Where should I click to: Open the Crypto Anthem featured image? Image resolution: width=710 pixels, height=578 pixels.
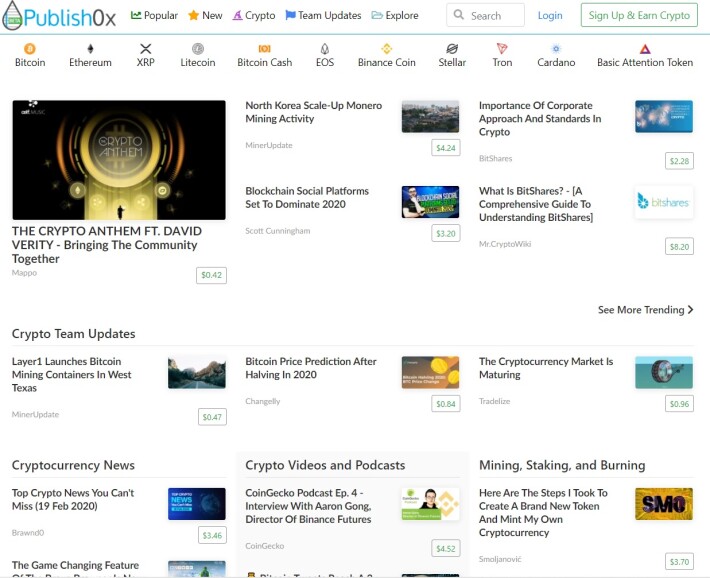(119, 160)
